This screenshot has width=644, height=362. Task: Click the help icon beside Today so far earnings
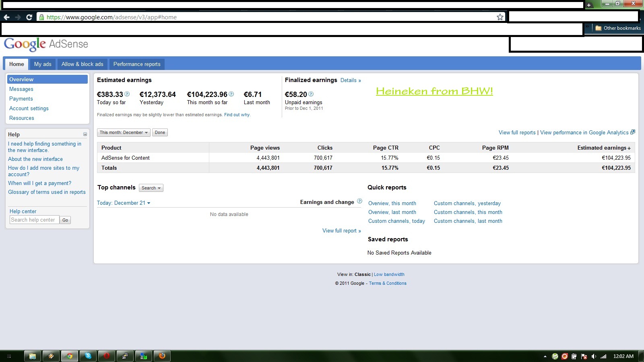click(127, 94)
